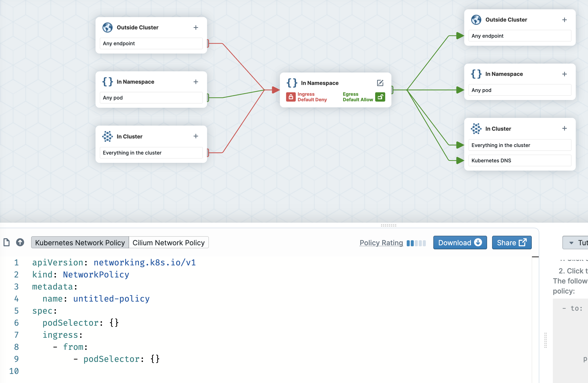Select the 'Kubernetes DNS' egress rule

(x=520, y=160)
